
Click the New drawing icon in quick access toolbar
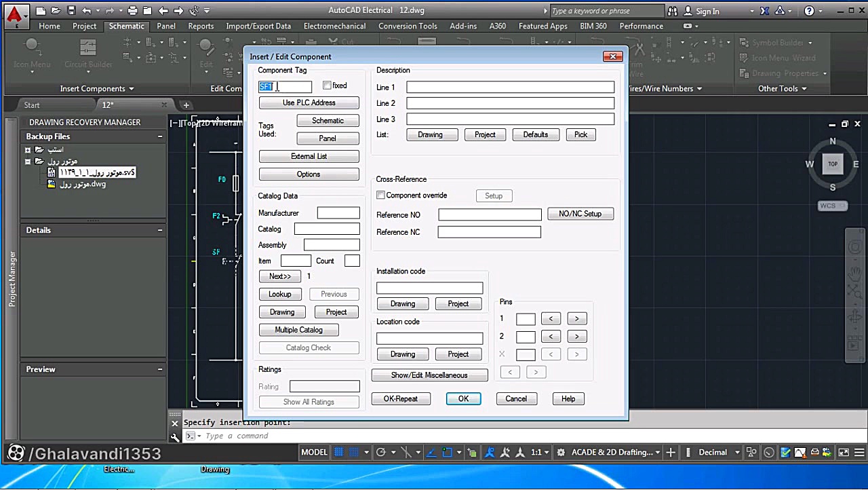click(41, 11)
